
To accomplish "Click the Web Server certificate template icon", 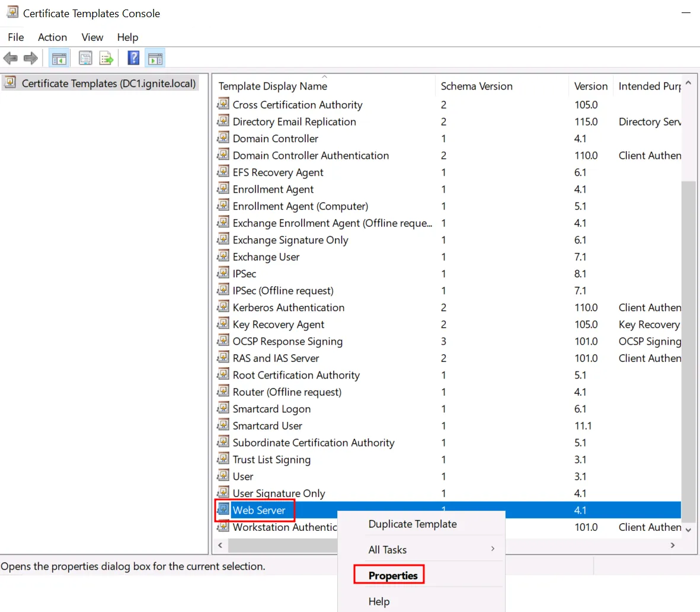I will (x=223, y=510).
